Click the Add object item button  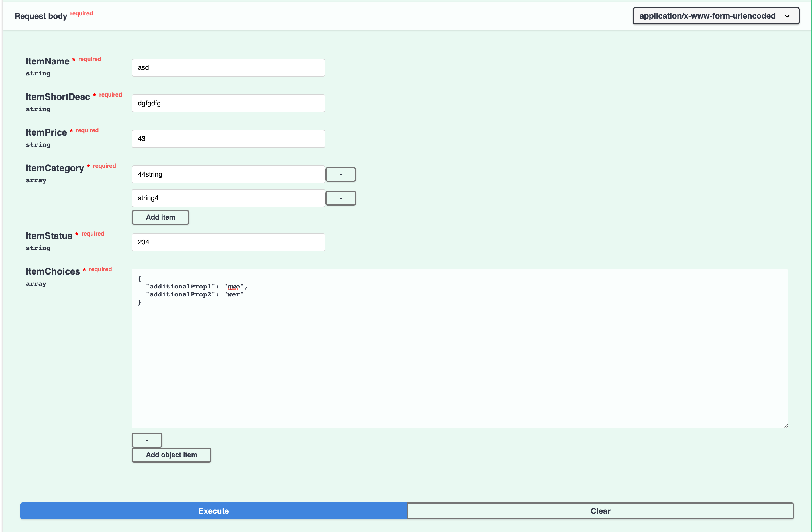tap(171, 455)
